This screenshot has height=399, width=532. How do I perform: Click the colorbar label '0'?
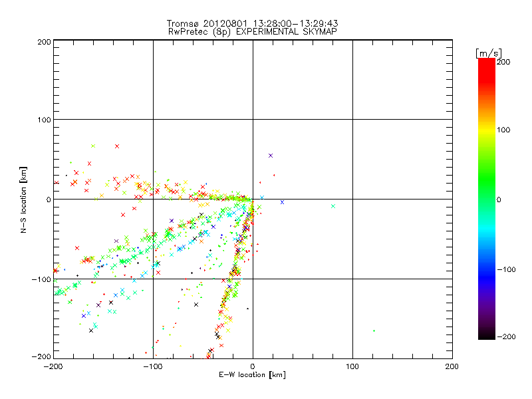[x=499, y=199]
